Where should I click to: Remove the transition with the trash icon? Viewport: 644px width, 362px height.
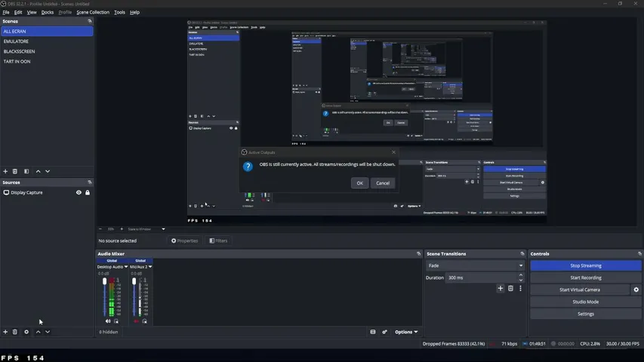coord(510,289)
